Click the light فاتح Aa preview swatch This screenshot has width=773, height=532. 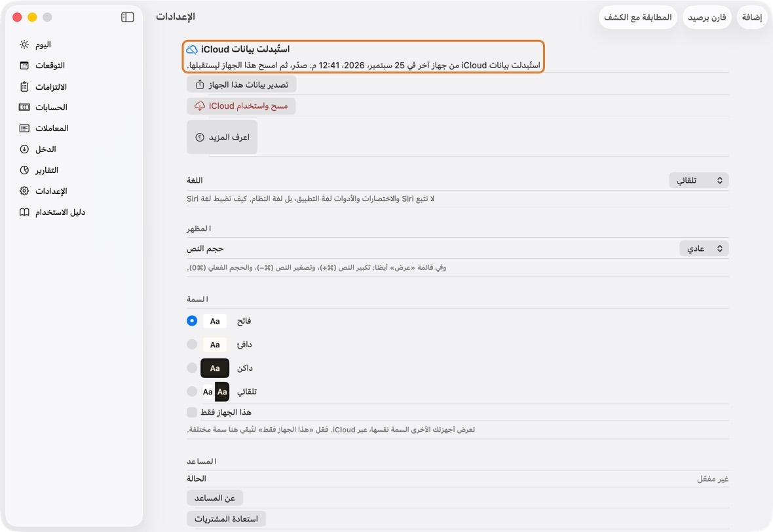tap(215, 321)
